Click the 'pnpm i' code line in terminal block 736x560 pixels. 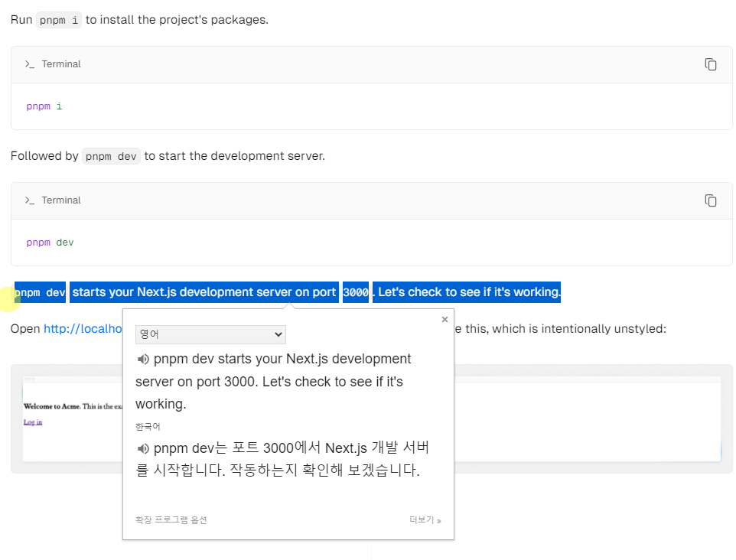44,106
